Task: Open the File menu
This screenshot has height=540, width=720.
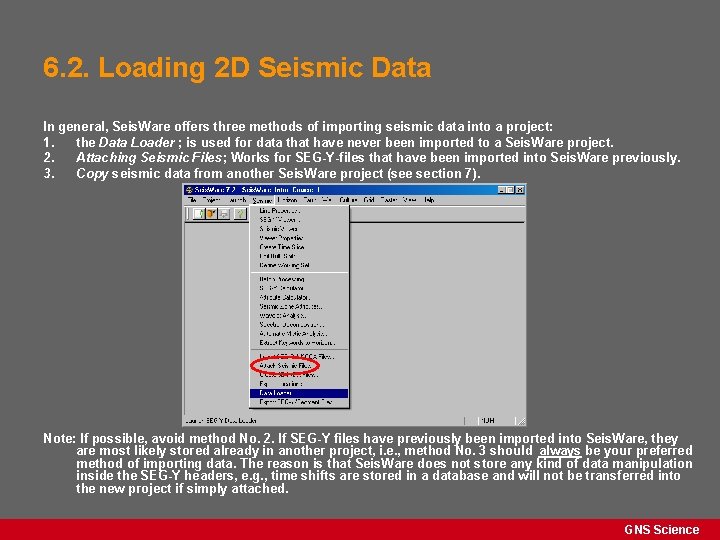Action: pos(192,200)
